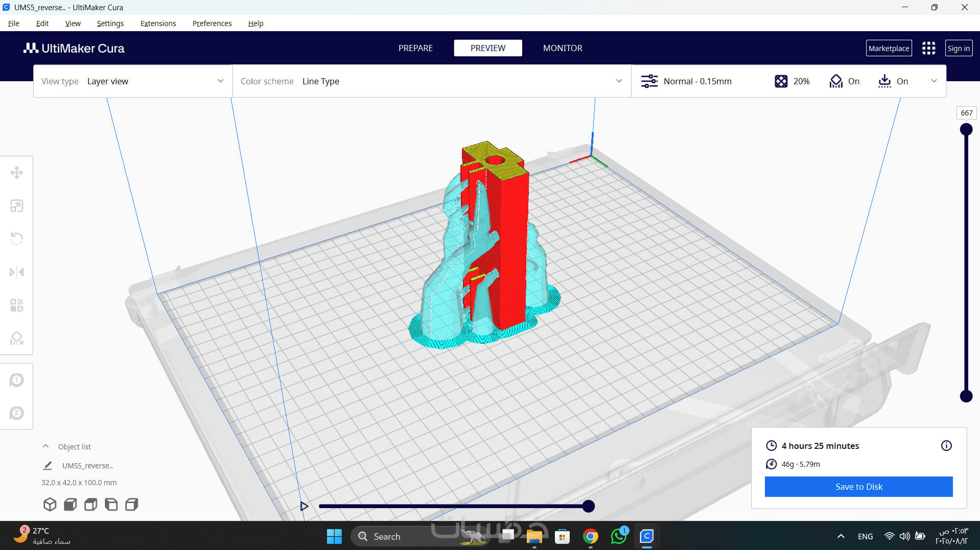Switch to right side view cube icon
Viewport: 980px width, 550px height.
click(131, 505)
